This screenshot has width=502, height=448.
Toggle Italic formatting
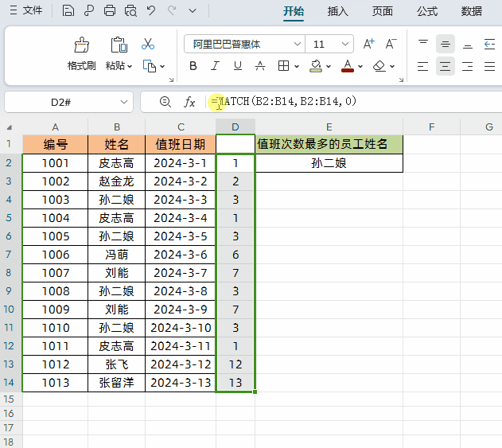[x=215, y=66]
